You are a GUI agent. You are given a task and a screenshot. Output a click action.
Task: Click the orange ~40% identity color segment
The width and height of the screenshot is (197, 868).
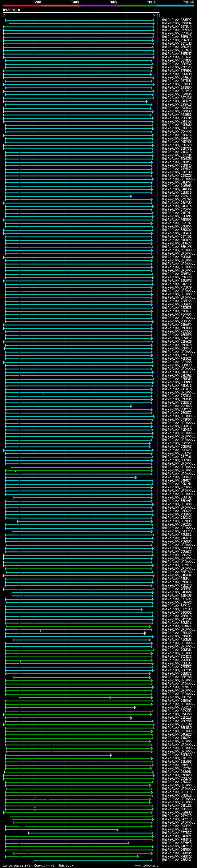60,6
